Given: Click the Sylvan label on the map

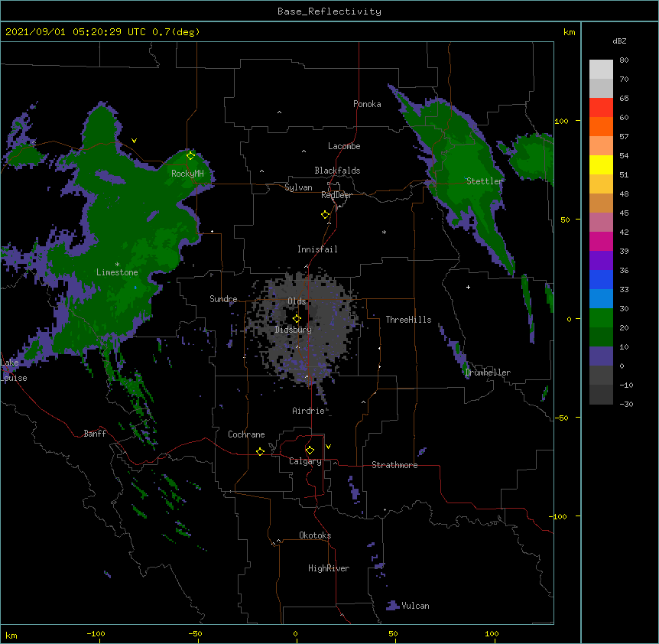Looking at the screenshot, I should [x=298, y=187].
